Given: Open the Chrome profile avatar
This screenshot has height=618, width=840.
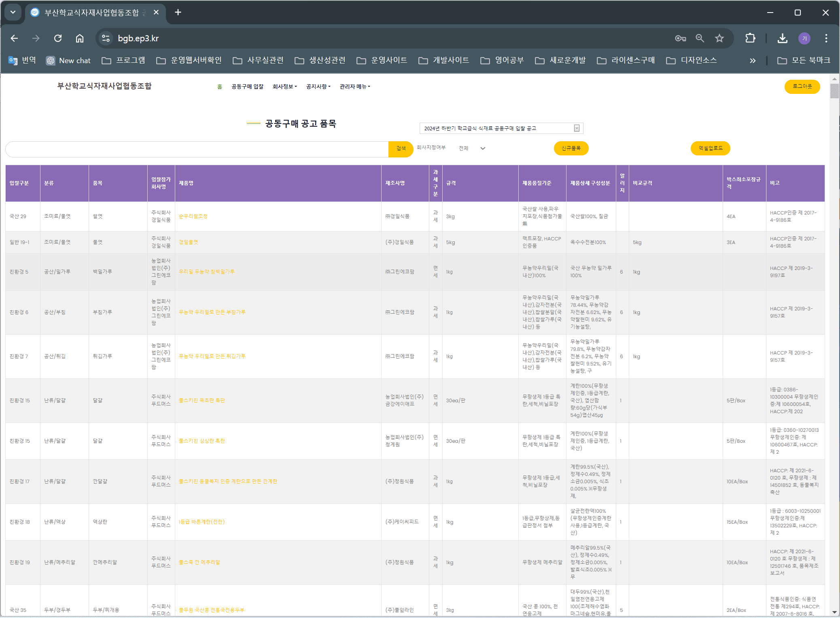Looking at the screenshot, I should (804, 38).
